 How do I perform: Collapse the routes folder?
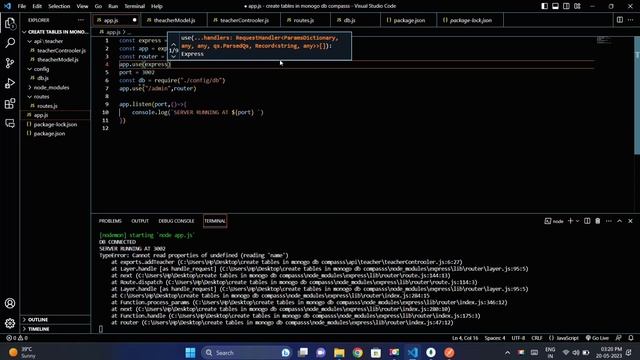pyautogui.click(x=41, y=97)
